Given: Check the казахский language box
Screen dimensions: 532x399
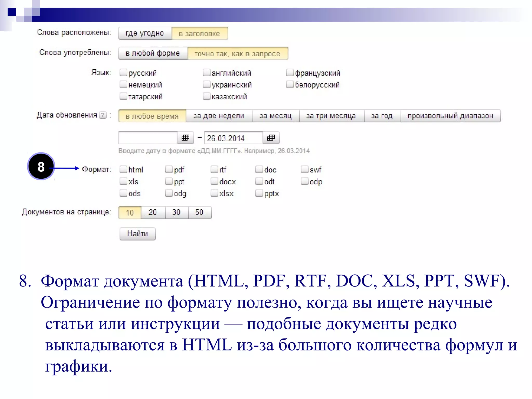Looking at the screenshot, I should (x=207, y=96).
